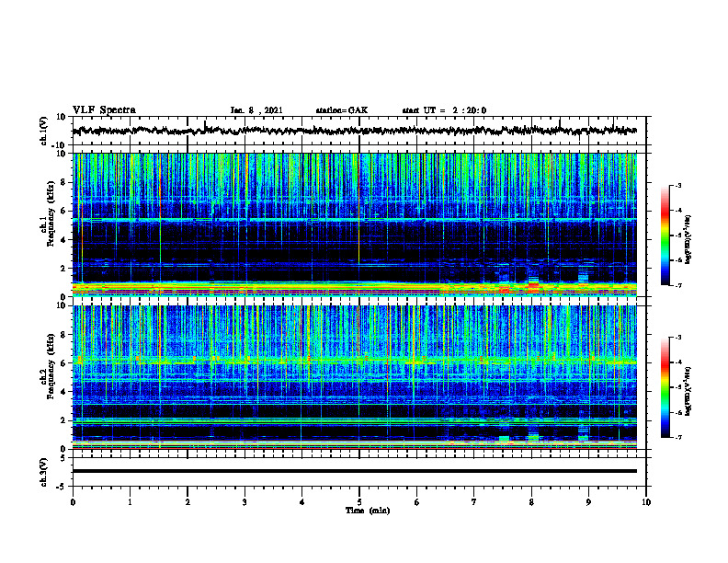This screenshot has width=728, height=563.
Task: Select the date text "Jan. 8, 2021"
Action: click(256, 110)
